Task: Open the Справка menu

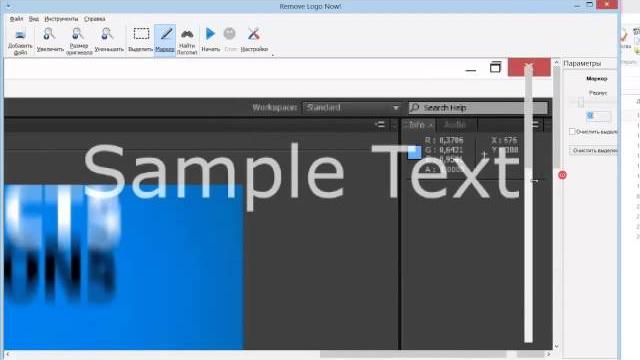Action: [x=94, y=19]
